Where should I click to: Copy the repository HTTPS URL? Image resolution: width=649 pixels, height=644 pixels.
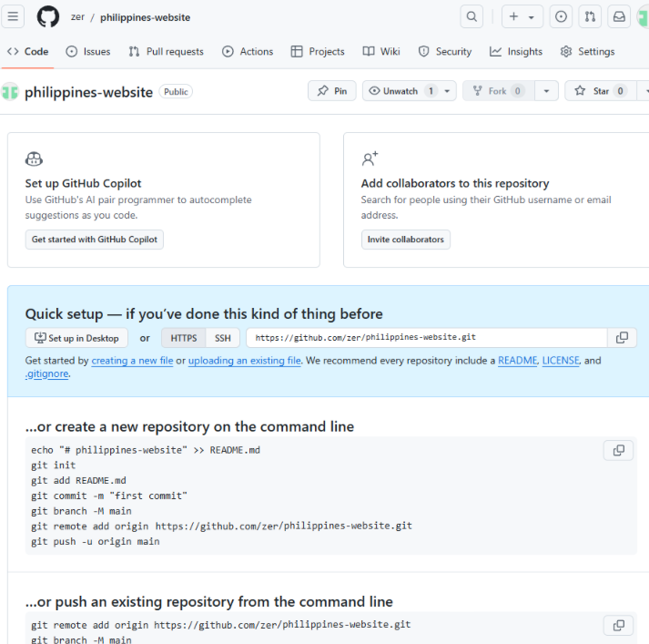click(622, 338)
